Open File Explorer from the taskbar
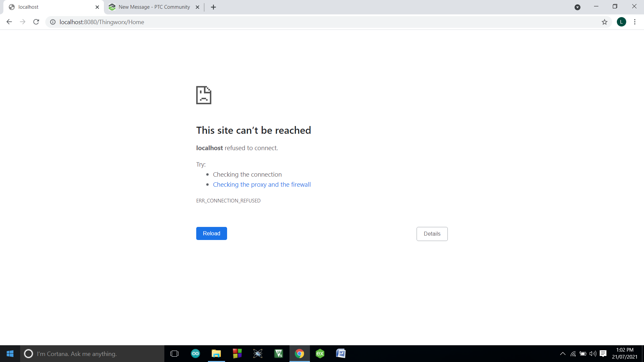The height and width of the screenshot is (362, 644). tap(216, 354)
